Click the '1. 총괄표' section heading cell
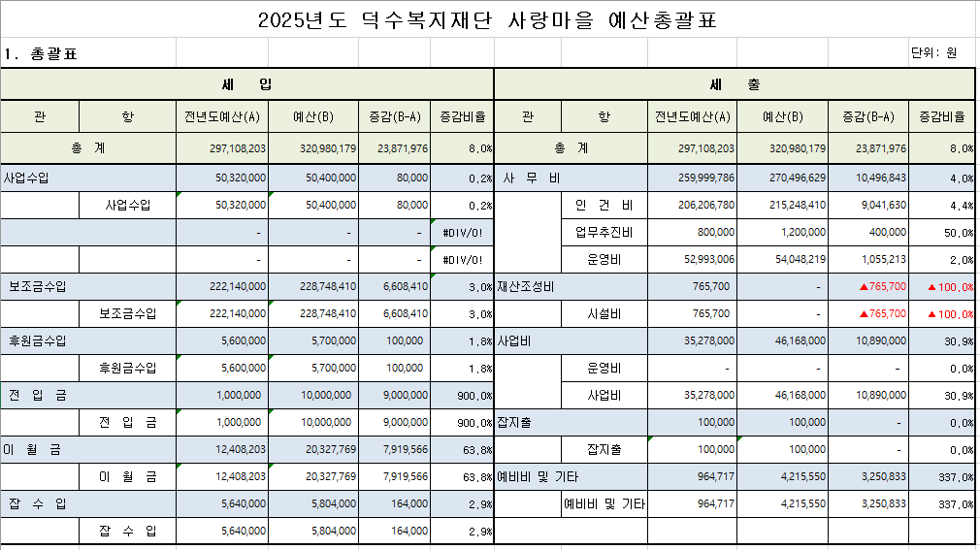This screenshot has height=550, width=980. 41,53
